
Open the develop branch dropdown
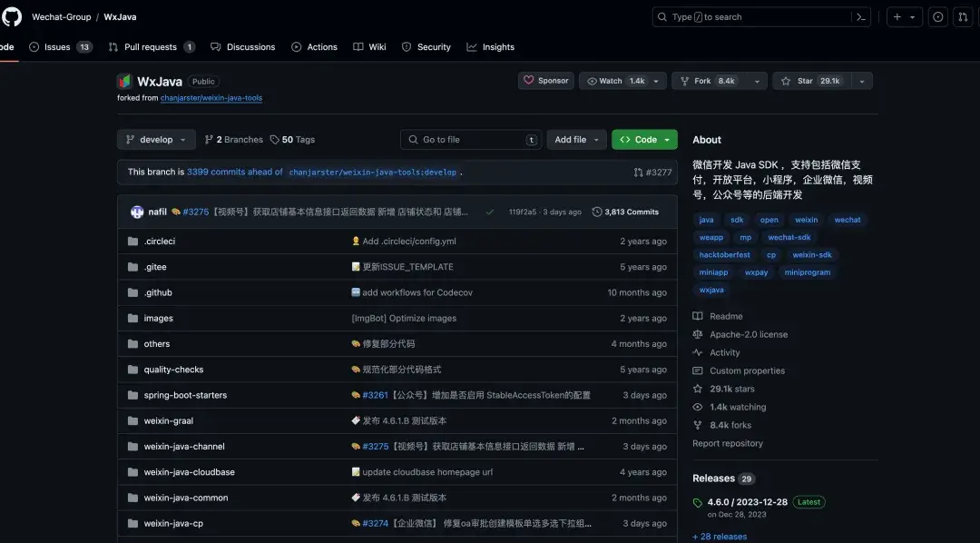(x=155, y=139)
